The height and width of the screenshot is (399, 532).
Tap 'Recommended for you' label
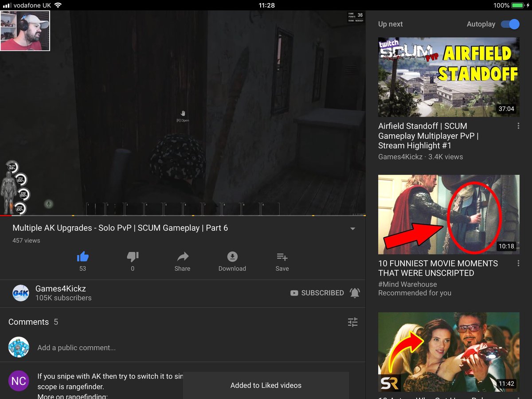point(415,293)
